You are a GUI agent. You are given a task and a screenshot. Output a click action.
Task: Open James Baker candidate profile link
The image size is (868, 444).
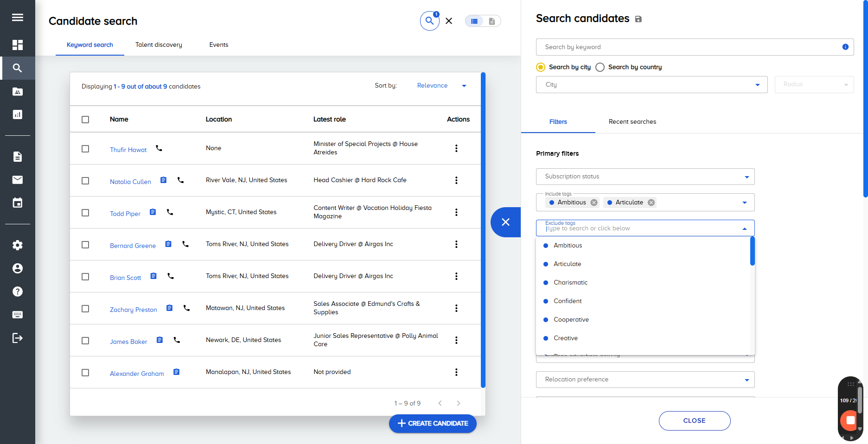tap(128, 342)
